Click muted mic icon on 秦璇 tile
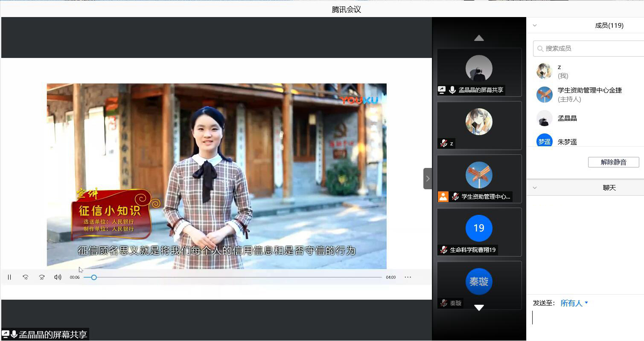 point(444,303)
